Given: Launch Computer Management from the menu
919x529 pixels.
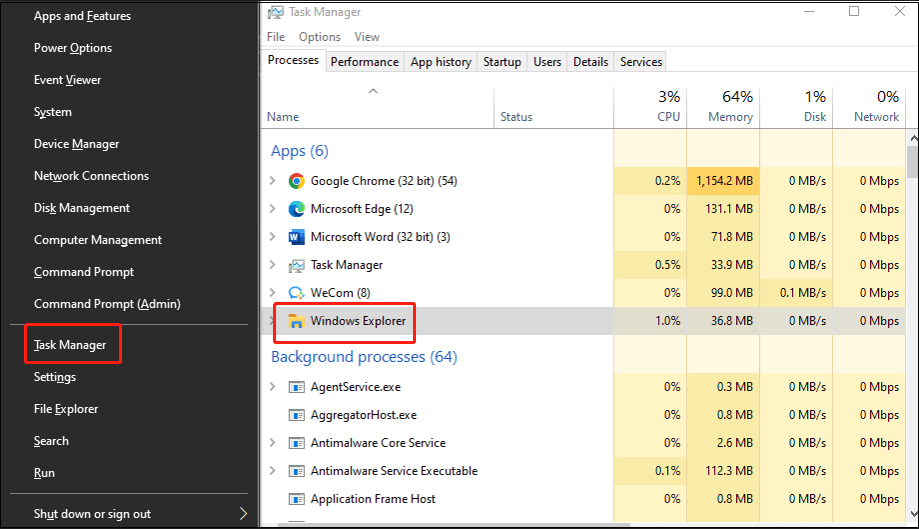Looking at the screenshot, I should click(98, 240).
